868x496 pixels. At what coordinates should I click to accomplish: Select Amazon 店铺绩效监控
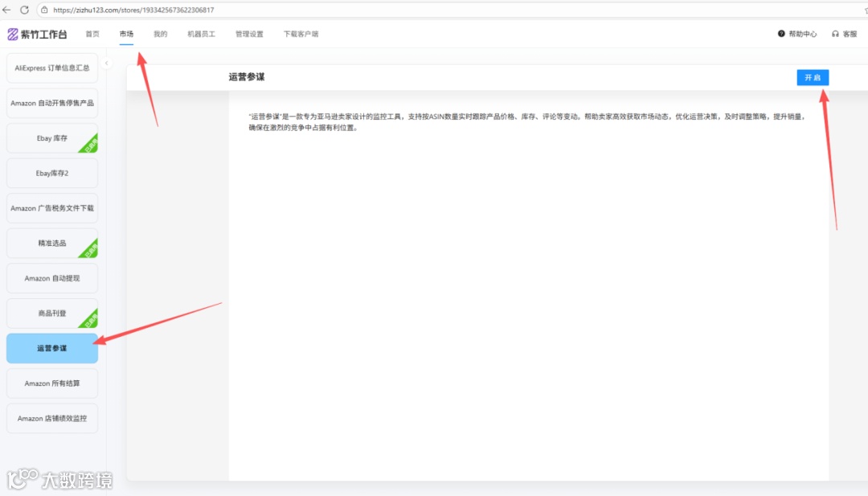tap(52, 419)
